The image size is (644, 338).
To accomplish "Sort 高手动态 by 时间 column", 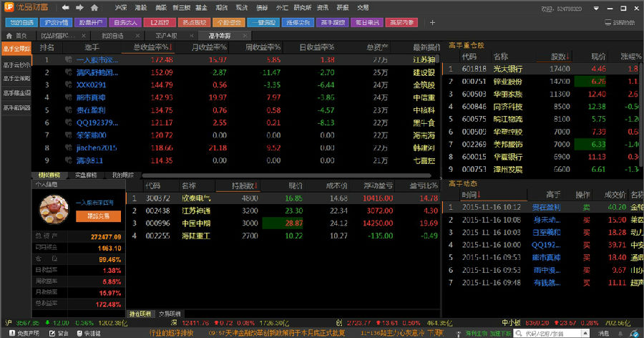I will coord(471,195).
